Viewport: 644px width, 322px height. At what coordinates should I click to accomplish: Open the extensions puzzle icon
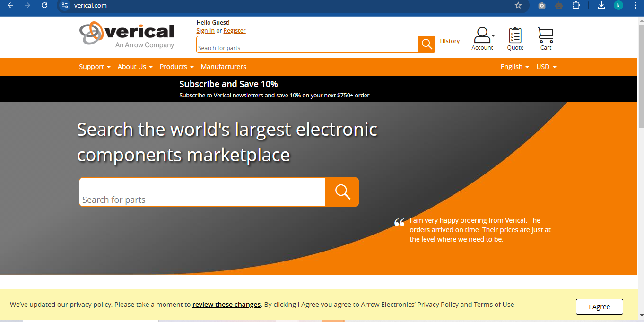click(x=576, y=5)
